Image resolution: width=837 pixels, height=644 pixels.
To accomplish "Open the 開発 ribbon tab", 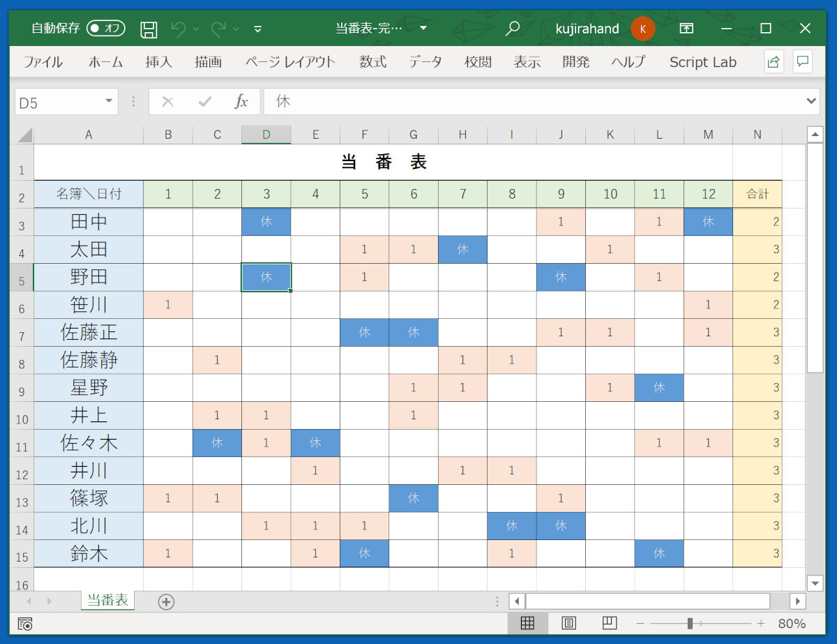I will pos(576,61).
